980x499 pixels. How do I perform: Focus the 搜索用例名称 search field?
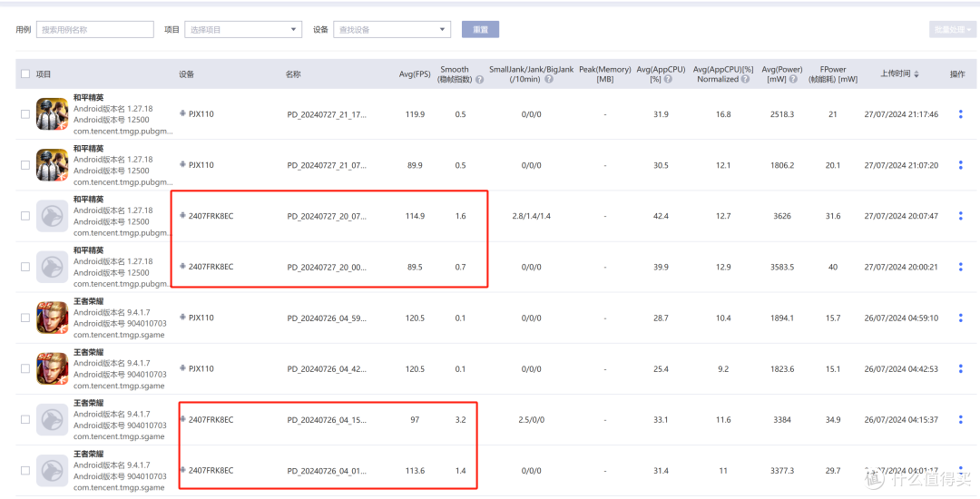(x=95, y=29)
